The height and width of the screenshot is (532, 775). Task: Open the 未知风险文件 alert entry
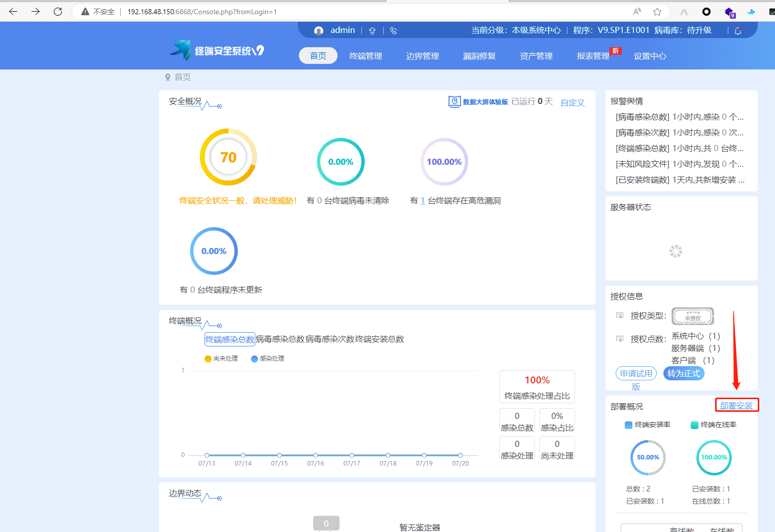pyautogui.click(x=680, y=164)
